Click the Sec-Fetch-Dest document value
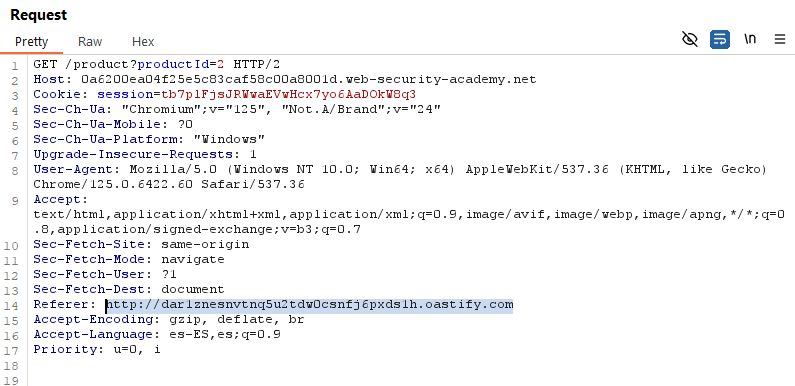This screenshot has width=795, height=386. click(193, 290)
